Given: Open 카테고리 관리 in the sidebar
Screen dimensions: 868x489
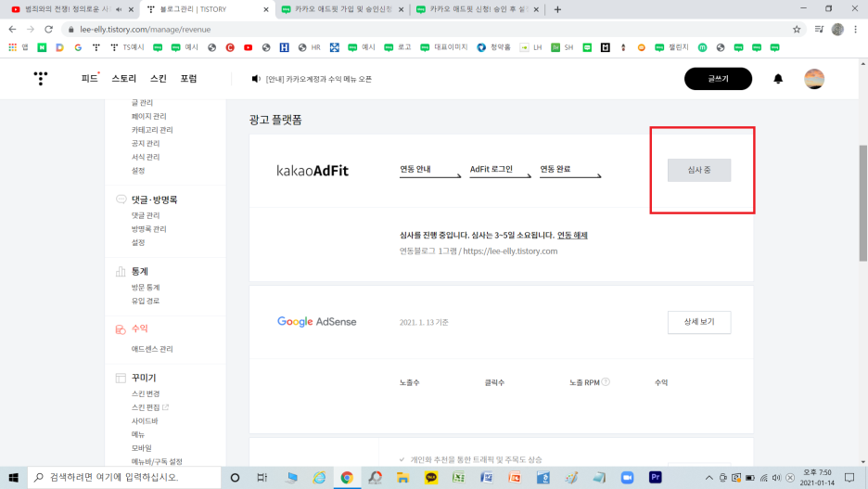Looking at the screenshot, I should (x=152, y=130).
